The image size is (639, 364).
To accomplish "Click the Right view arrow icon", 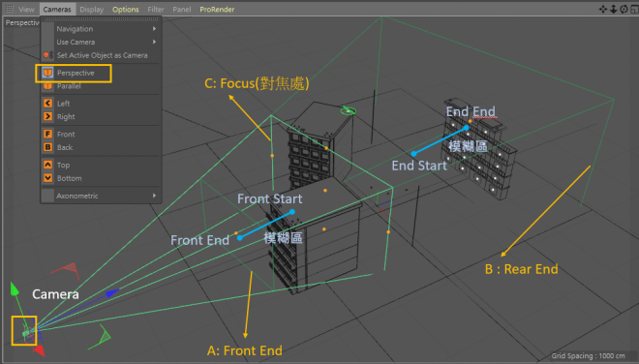I will 47,116.
